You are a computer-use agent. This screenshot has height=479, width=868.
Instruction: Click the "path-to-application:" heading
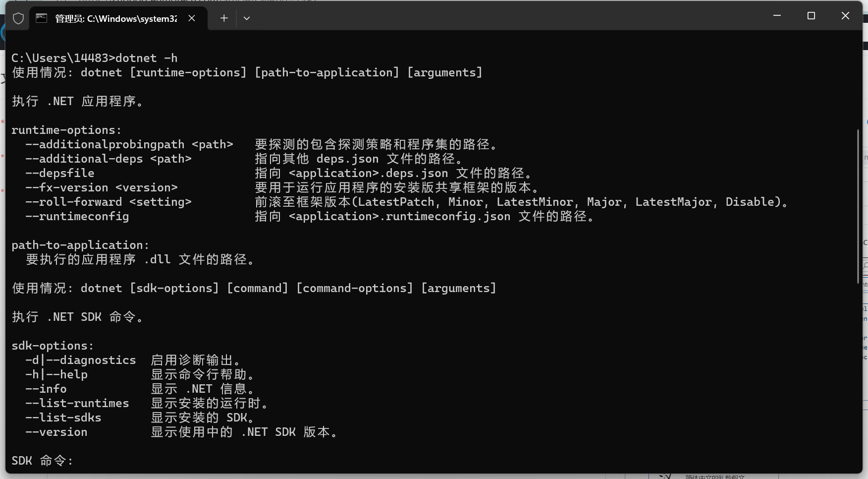pos(80,245)
